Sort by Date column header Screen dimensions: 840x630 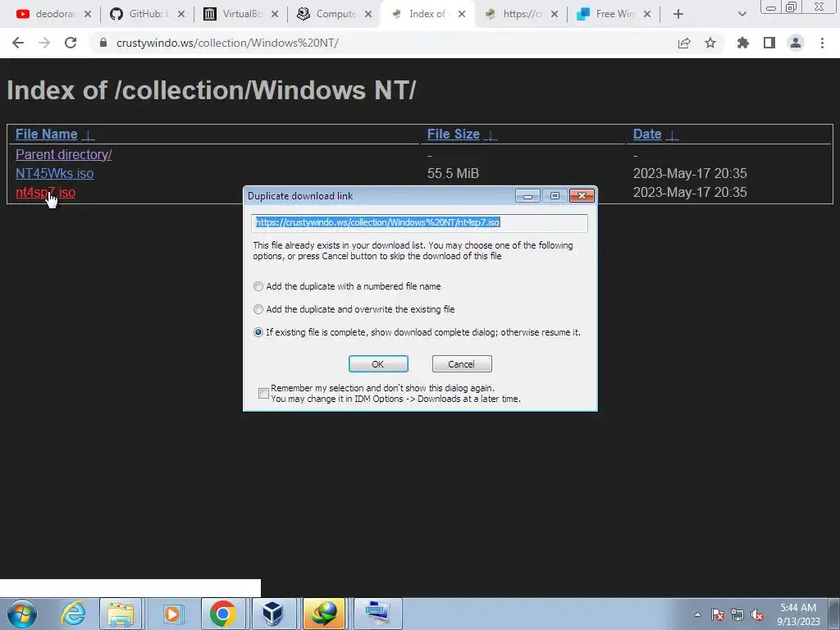[647, 134]
